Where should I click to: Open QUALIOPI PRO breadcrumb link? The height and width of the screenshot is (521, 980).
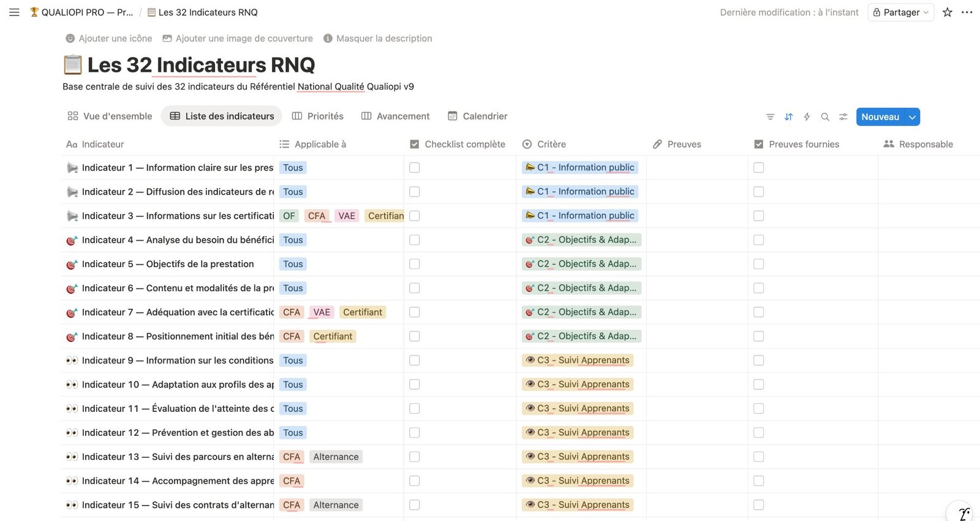click(x=81, y=12)
